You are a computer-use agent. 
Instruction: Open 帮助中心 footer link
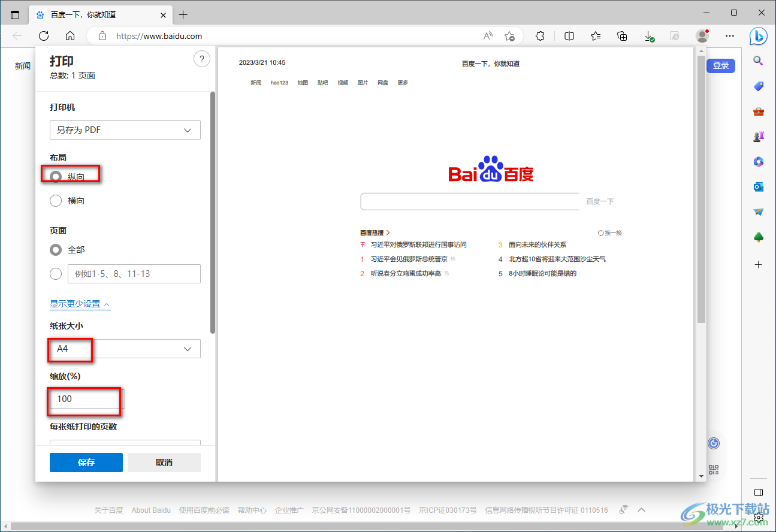pyautogui.click(x=252, y=510)
